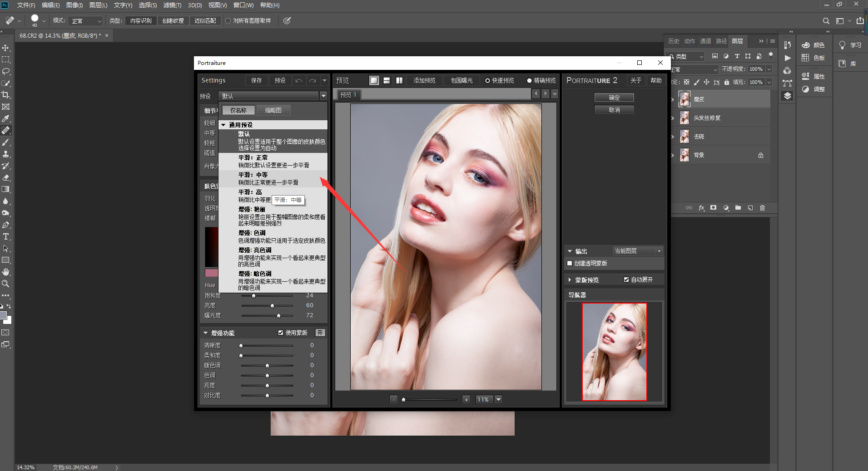This screenshot has width=868, height=471.
Task: Choose single-pane preview layout icon
Action: [x=374, y=80]
